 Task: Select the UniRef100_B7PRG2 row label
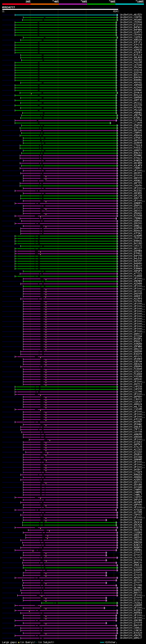(131, 254)
